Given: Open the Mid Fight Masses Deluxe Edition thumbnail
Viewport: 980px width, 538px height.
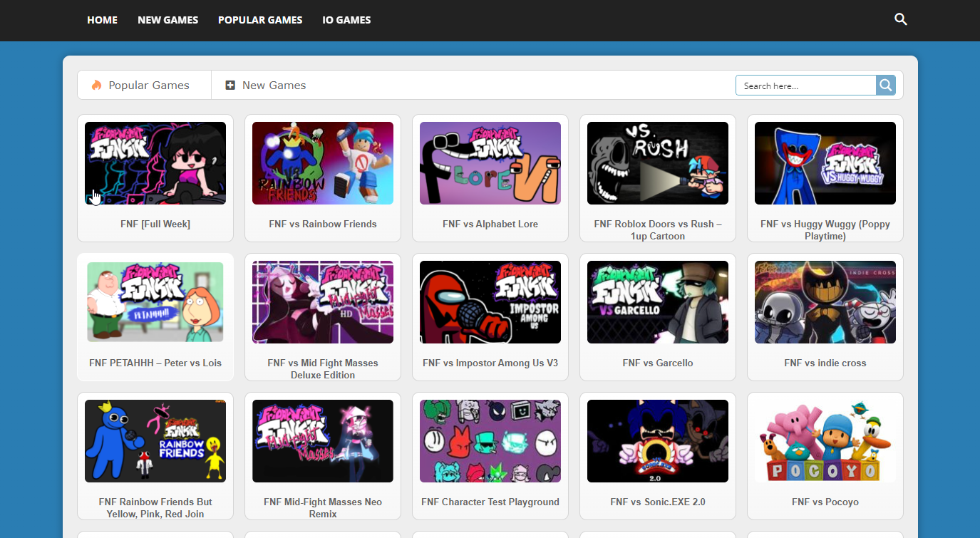Looking at the screenshot, I should coord(323,302).
